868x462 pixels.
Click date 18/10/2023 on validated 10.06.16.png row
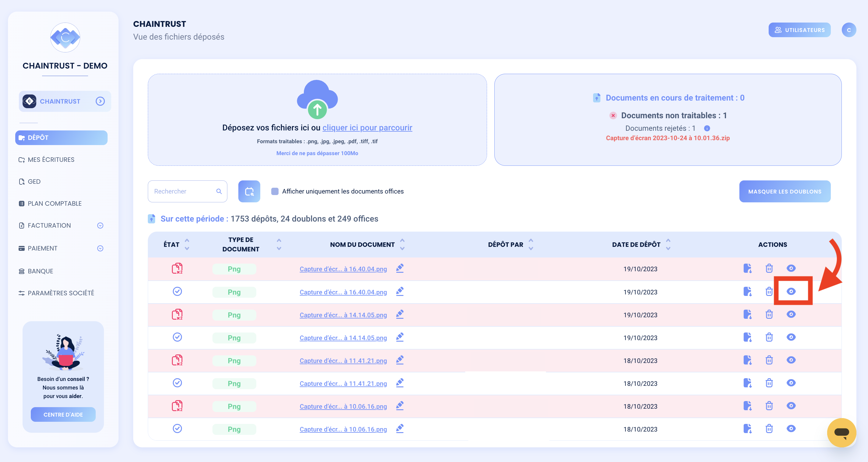tap(640, 429)
